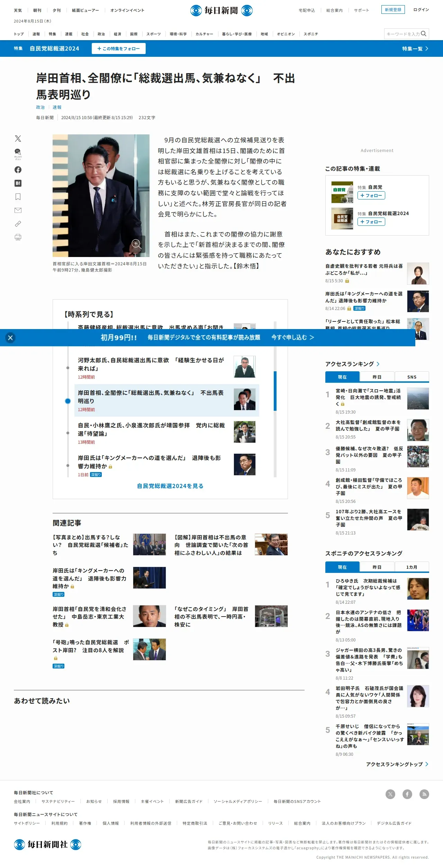Open 特集一覧 chevron link

click(x=415, y=48)
